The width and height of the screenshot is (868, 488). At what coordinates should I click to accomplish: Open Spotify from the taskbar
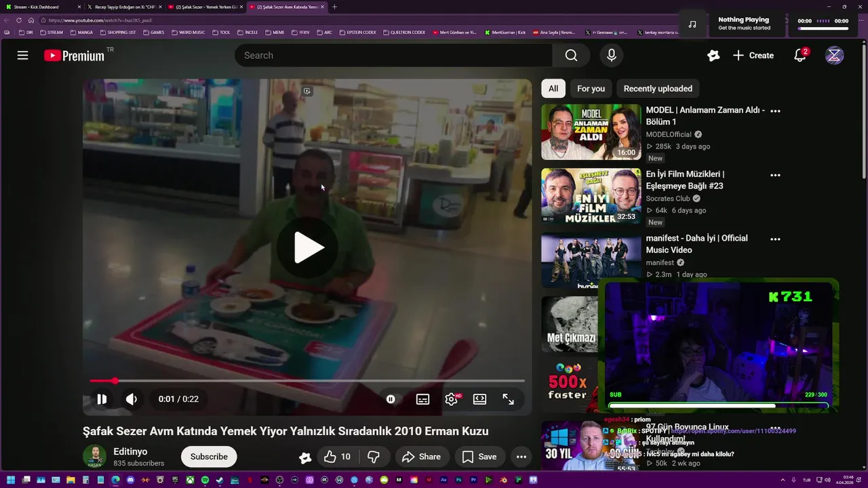click(205, 480)
